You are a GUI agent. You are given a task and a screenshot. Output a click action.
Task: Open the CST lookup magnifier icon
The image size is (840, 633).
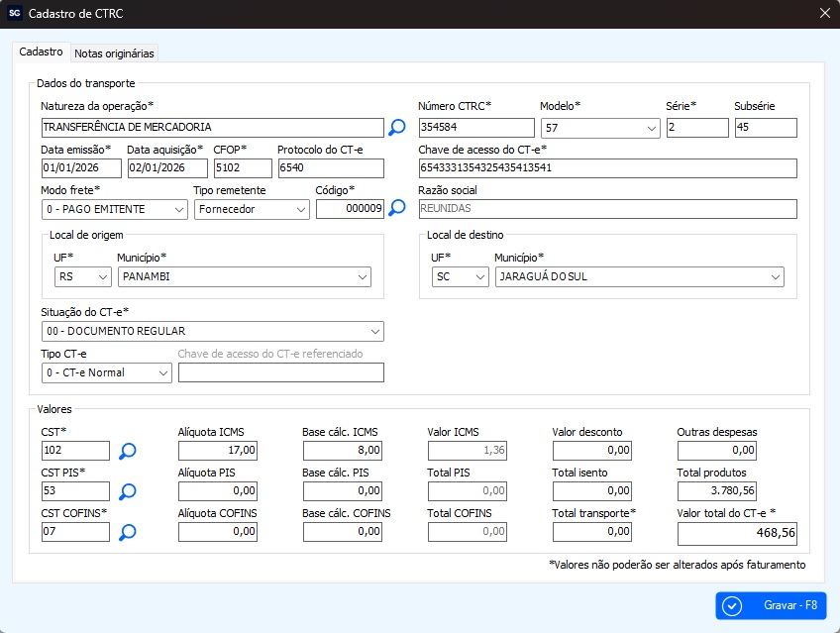tap(128, 452)
